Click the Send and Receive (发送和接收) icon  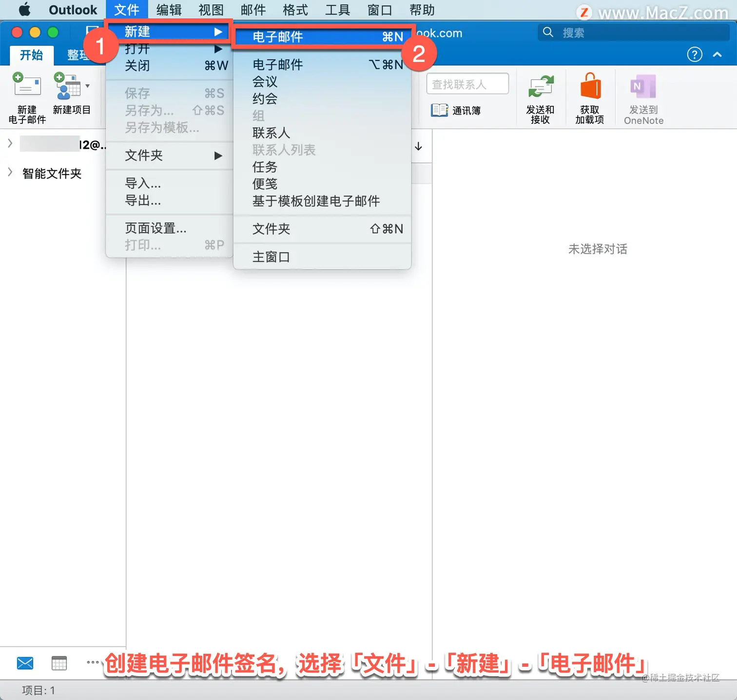[x=541, y=87]
